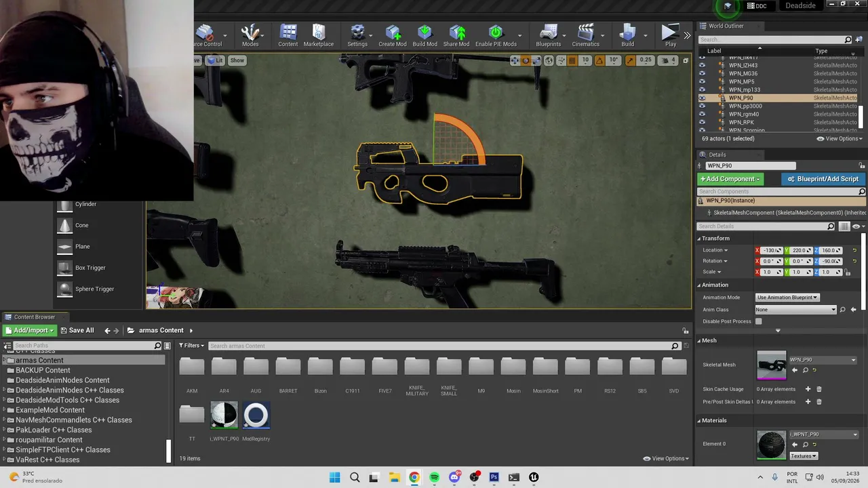Click the Add Component button
The image size is (868, 488).
(730, 179)
